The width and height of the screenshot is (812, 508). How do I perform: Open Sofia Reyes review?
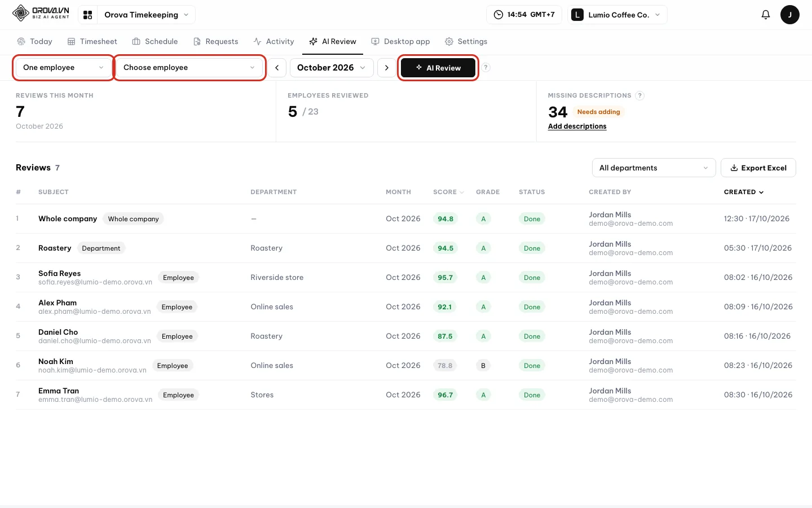pyautogui.click(x=406, y=278)
